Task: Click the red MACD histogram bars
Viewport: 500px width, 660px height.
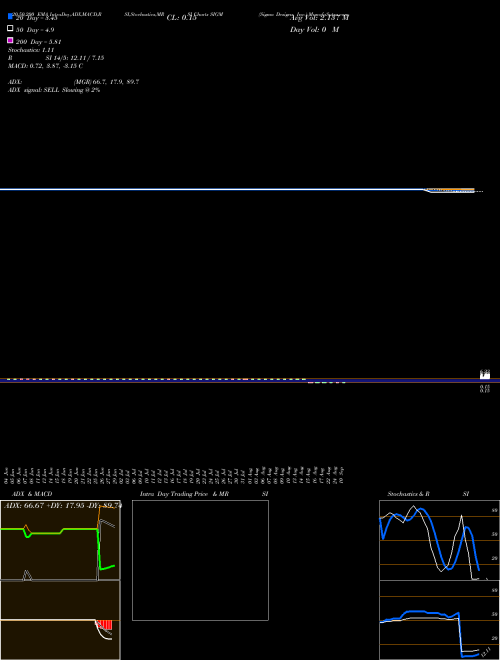Action: pyautogui.click(x=105, y=625)
